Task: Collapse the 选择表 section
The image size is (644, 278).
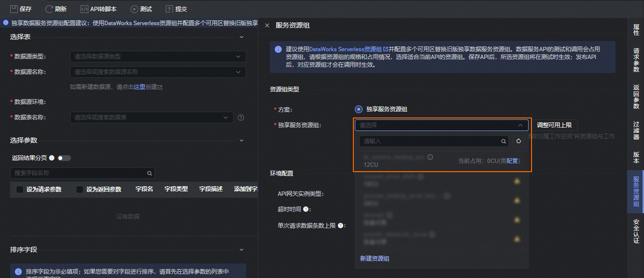Action: pyautogui.click(x=242, y=37)
